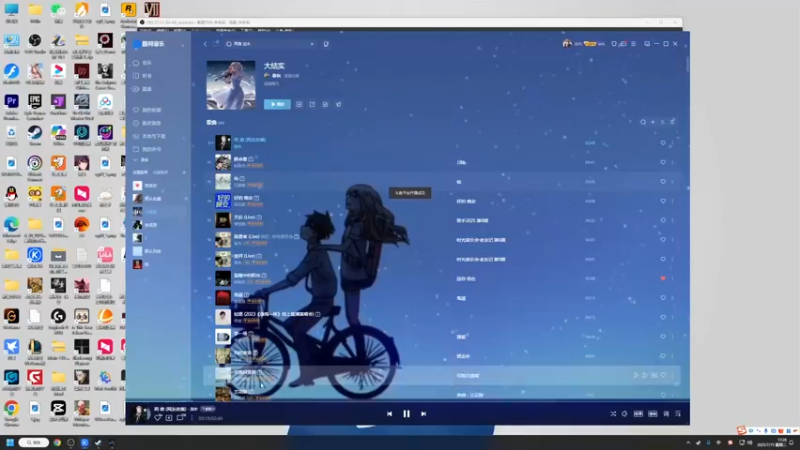Image resolution: width=800 pixels, height=450 pixels.
Task: Select the Epic Games Launcher desktop icon
Action: (35, 102)
